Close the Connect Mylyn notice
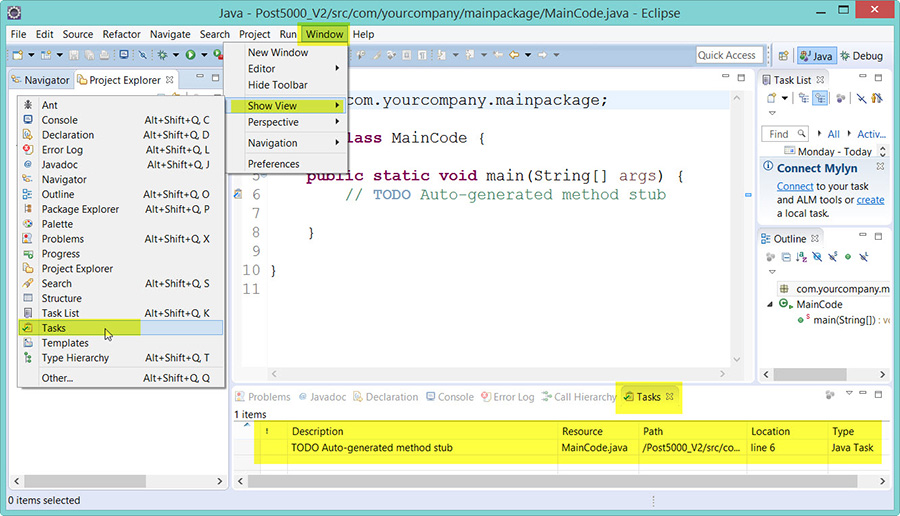The width and height of the screenshot is (900, 516). [x=880, y=166]
